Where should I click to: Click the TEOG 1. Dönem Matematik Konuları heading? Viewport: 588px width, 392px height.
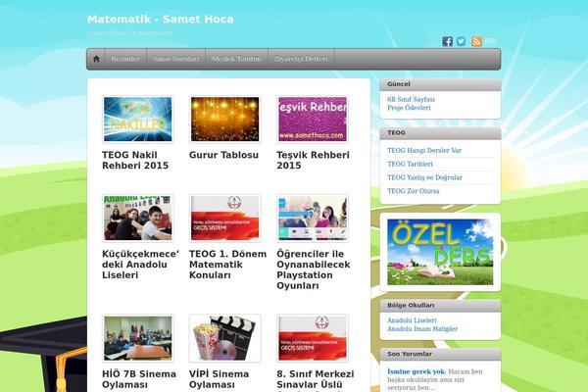click(x=227, y=265)
